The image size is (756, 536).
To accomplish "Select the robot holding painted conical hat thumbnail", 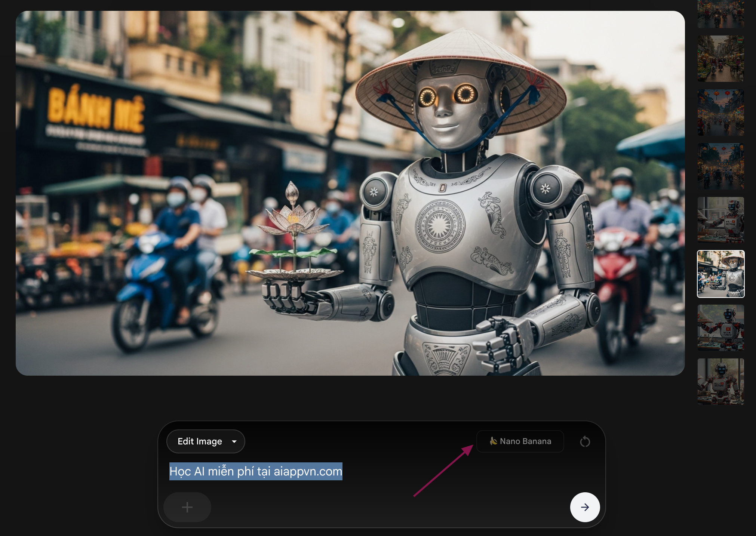I will click(x=720, y=328).
